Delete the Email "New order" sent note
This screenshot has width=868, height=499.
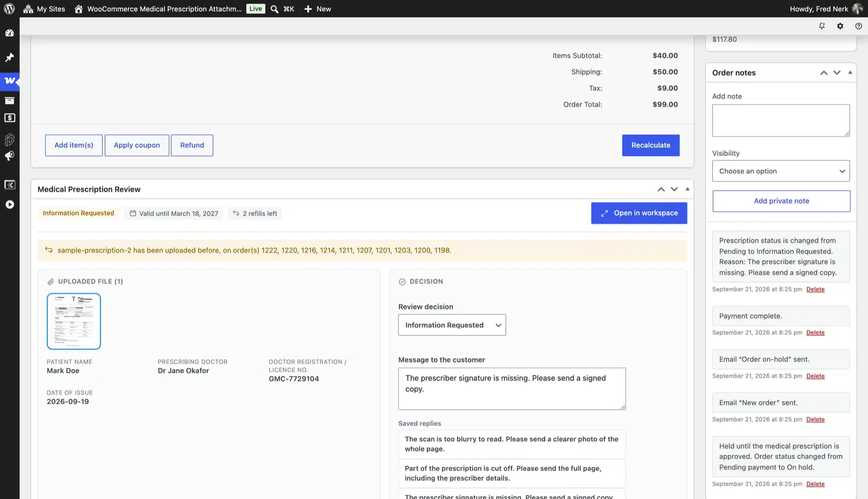[815, 419]
